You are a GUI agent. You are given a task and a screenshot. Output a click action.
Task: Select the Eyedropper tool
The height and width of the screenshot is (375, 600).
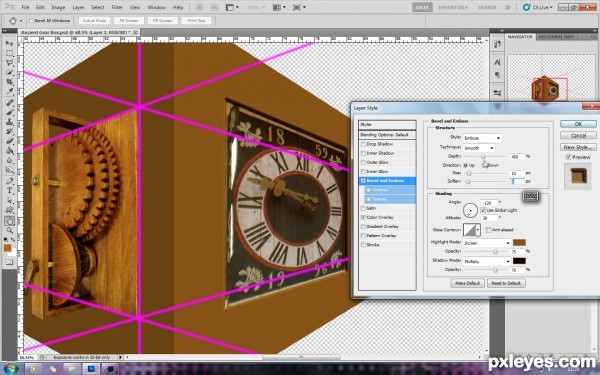9,91
